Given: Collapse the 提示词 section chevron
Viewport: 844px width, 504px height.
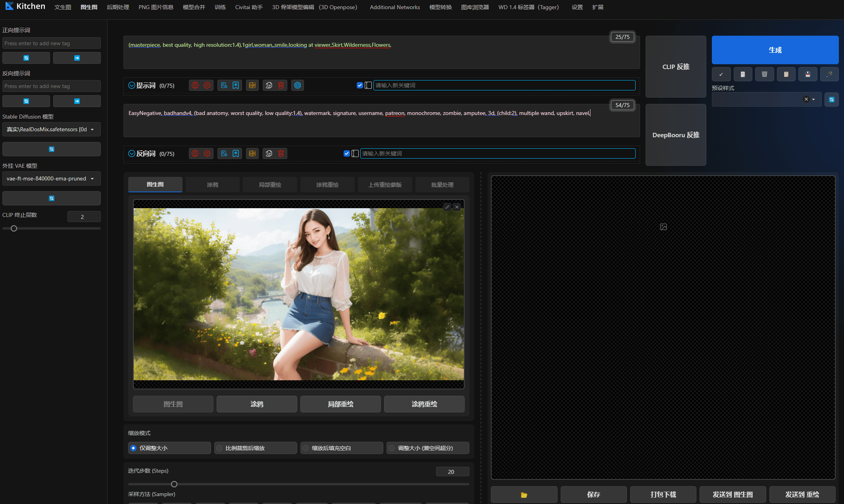Looking at the screenshot, I should pyautogui.click(x=132, y=85).
